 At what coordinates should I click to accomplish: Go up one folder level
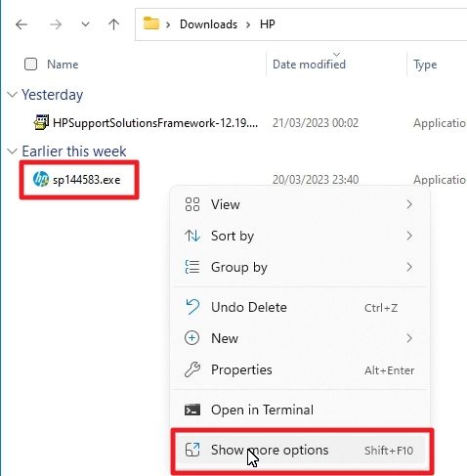pyautogui.click(x=113, y=24)
